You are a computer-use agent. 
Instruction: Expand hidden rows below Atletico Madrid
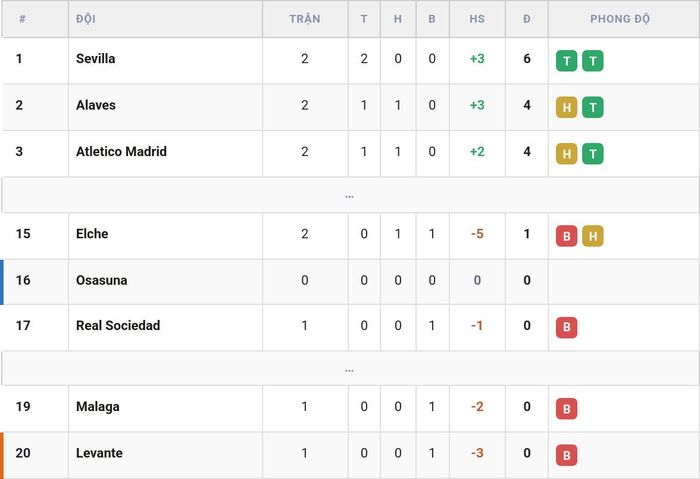coord(350,195)
